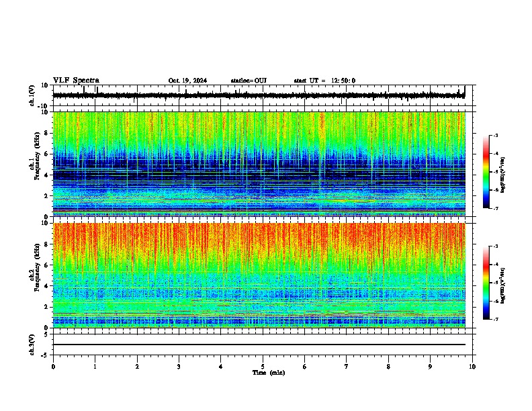This screenshot has height=411, width=532.
Task: Click the "-3" label on ch.2 color scale
Action: [496, 246]
